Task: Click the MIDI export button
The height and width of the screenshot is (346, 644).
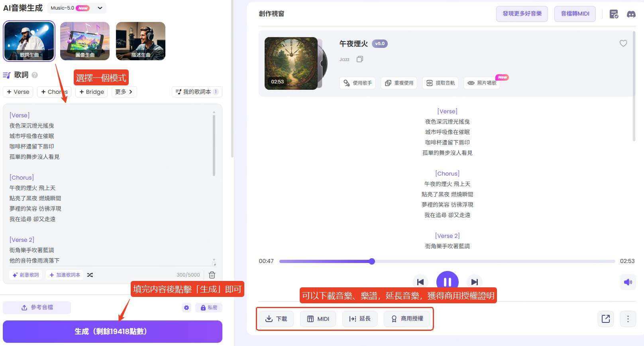Action: click(x=318, y=319)
